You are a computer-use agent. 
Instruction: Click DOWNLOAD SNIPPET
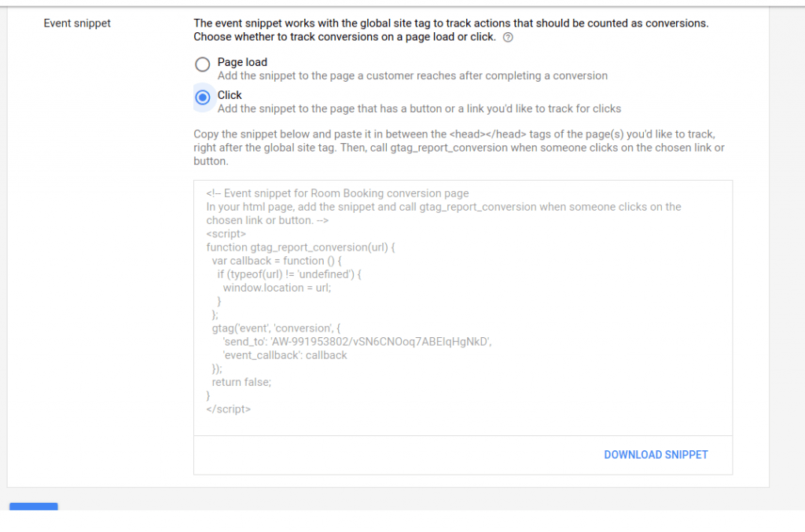pyautogui.click(x=656, y=454)
